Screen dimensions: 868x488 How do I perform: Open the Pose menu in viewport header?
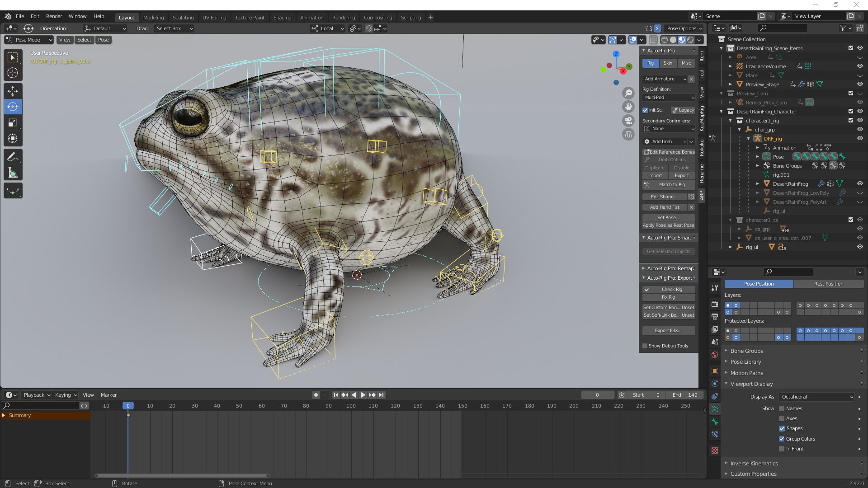tap(104, 40)
